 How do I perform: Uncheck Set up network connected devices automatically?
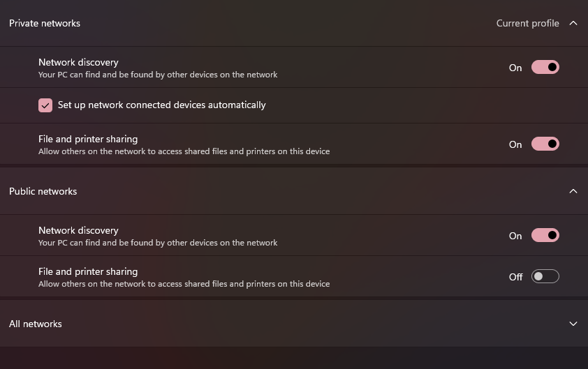click(45, 105)
